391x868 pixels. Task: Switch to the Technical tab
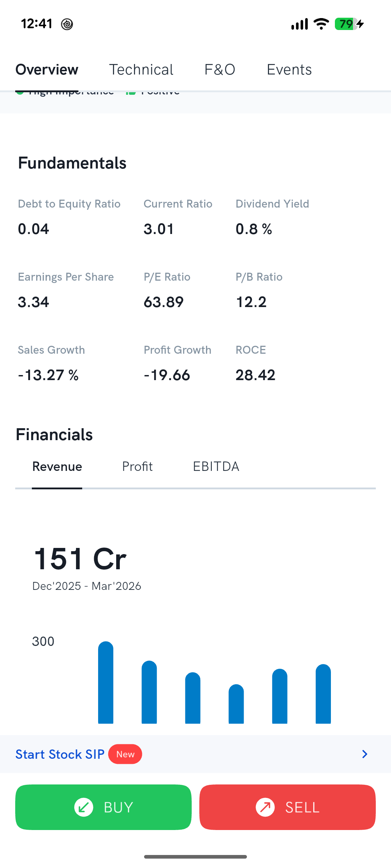coord(141,69)
